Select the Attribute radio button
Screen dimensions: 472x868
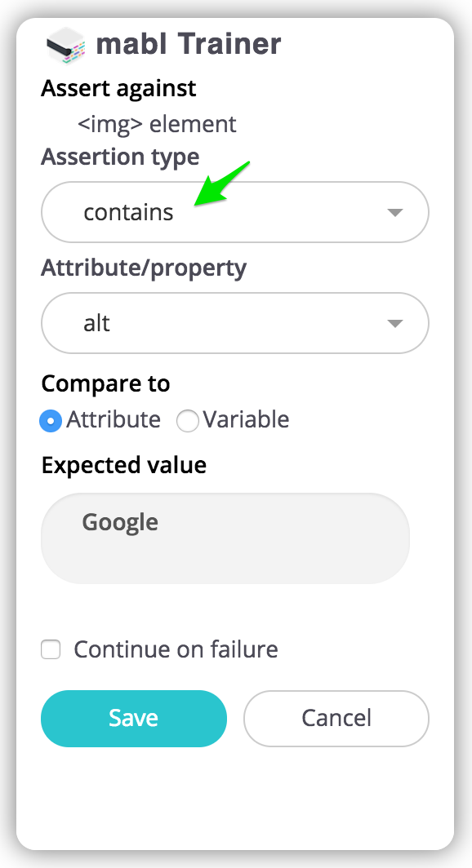pos(51,421)
